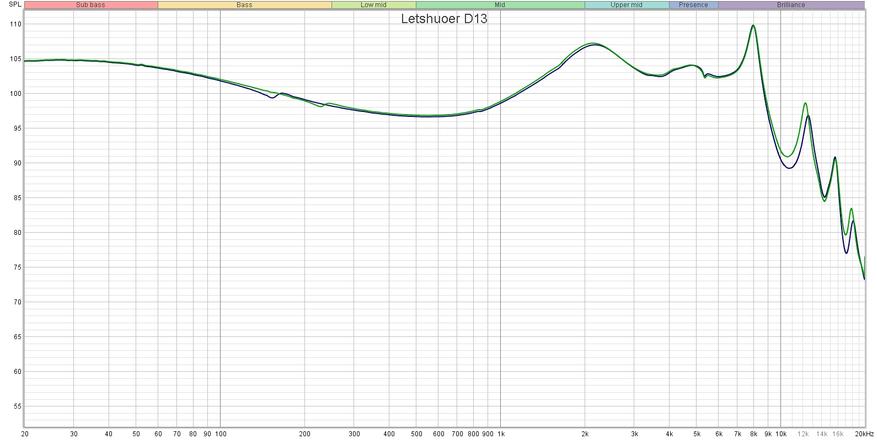The image size is (877, 440).
Task: Select the 9k frequency axis label
Action: coord(768,434)
